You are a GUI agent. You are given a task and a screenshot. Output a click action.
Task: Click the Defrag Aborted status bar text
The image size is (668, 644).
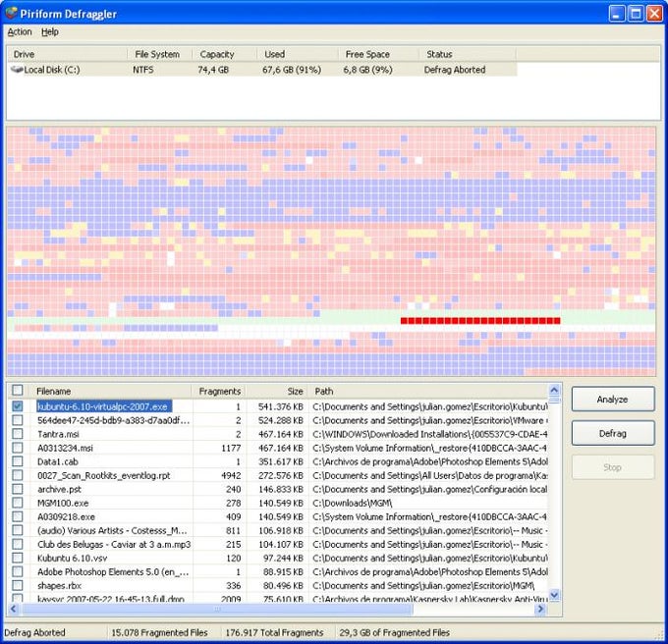point(35,633)
